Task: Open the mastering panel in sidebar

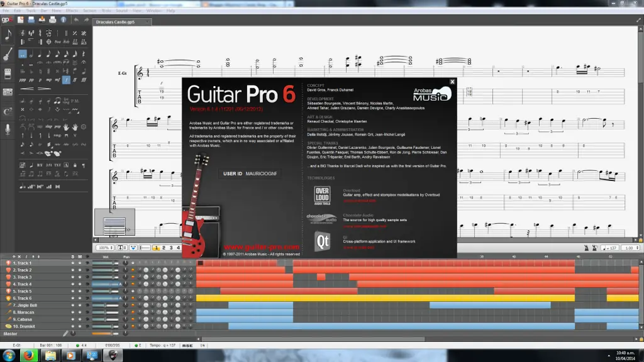Action: tap(8, 92)
